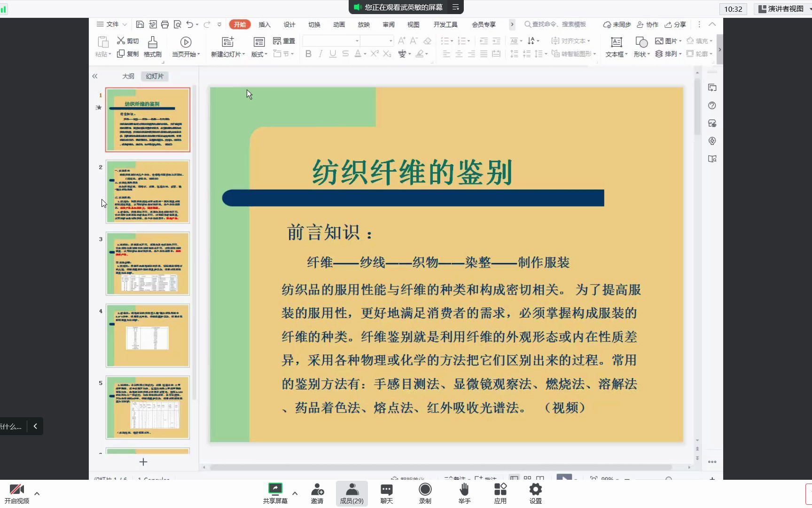Click the text highlight color button
812x508 pixels.
pyautogui.click(x=420, y=54)
